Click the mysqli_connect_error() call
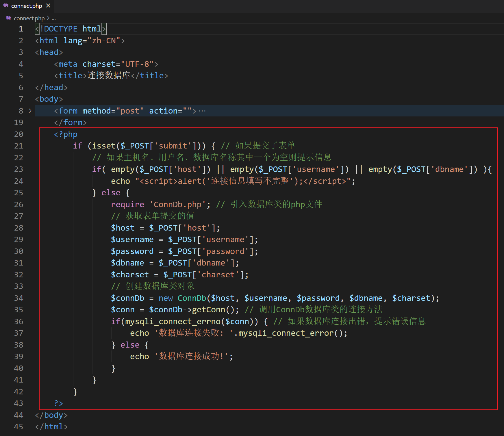The image size is (504, 436). [290, 333]
